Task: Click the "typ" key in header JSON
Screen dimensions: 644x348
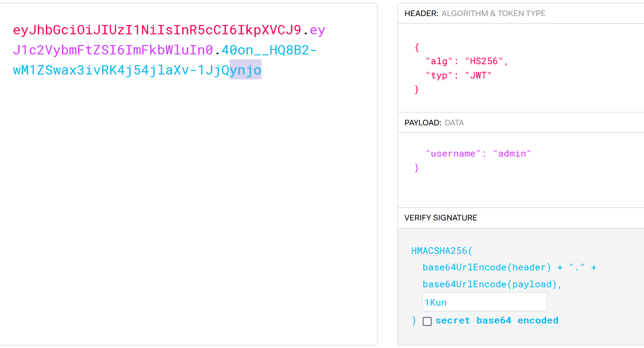Action: 439,75
